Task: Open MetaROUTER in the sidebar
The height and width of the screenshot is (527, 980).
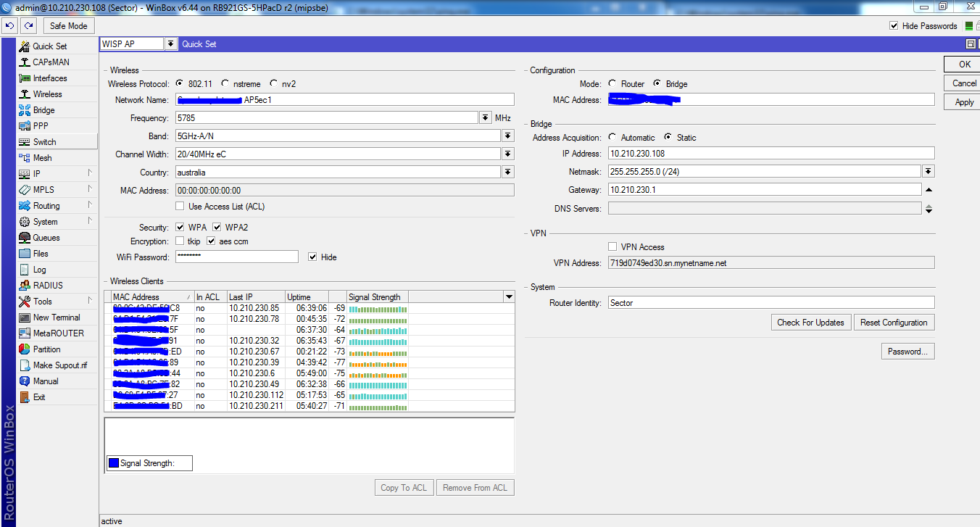Action: coord(57,333)
